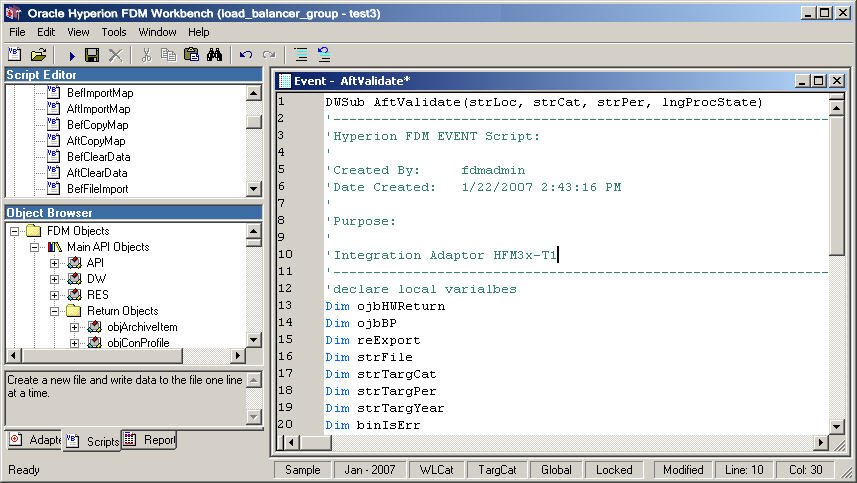The width and height of the screenshot is (857, 483).
Task: Click the Paste clipboard icon
Action: coord(191,55)
